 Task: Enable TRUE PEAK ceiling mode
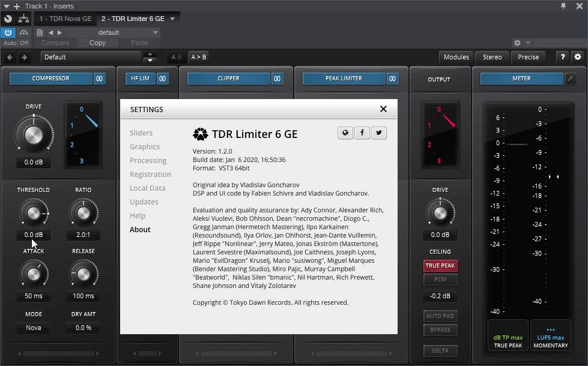pos(440,266)
